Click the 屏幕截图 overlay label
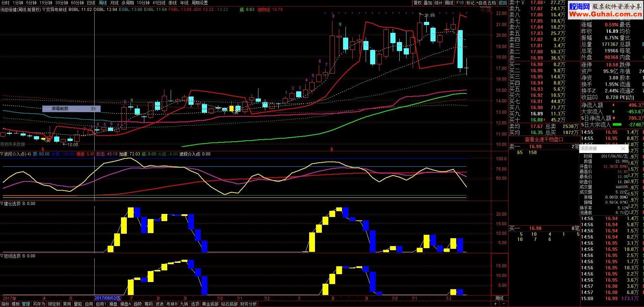The width and height of the screenshot is (644, 307). 71,109
